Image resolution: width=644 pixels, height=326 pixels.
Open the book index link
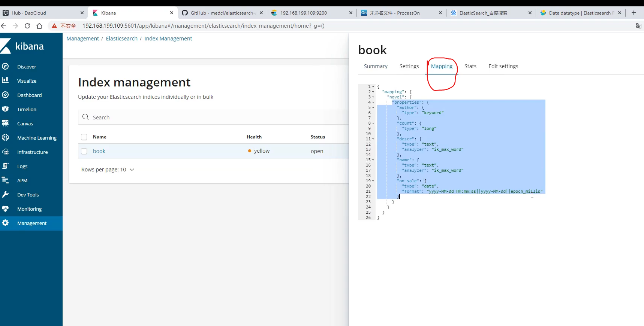point(99,151)
